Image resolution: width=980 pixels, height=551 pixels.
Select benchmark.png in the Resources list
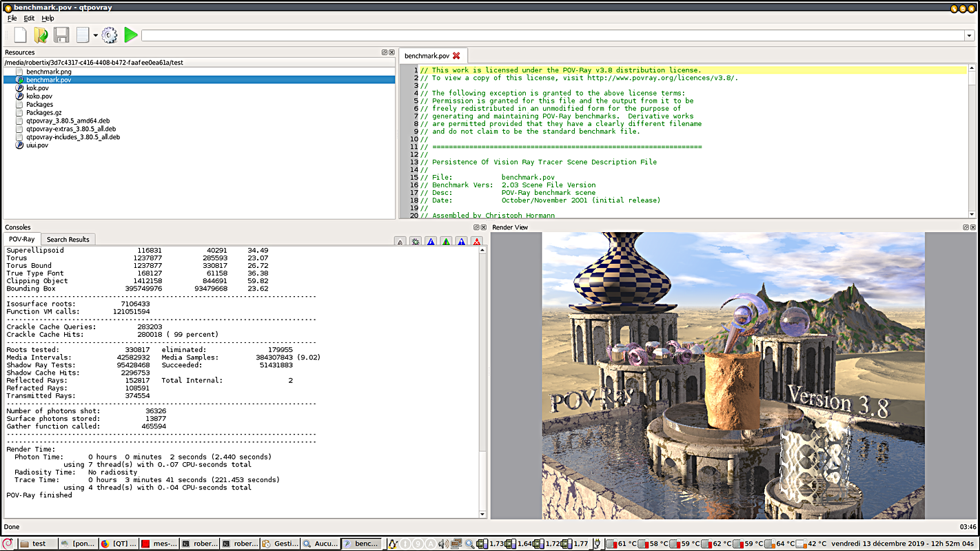pyautogui.click(x=48, y=72)
